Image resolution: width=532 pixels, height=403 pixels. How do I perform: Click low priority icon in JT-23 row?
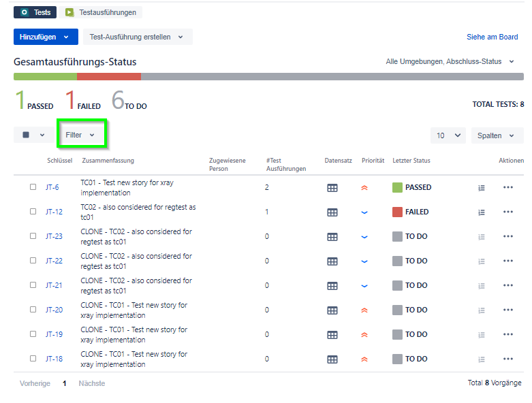click(x=364, y=237)
